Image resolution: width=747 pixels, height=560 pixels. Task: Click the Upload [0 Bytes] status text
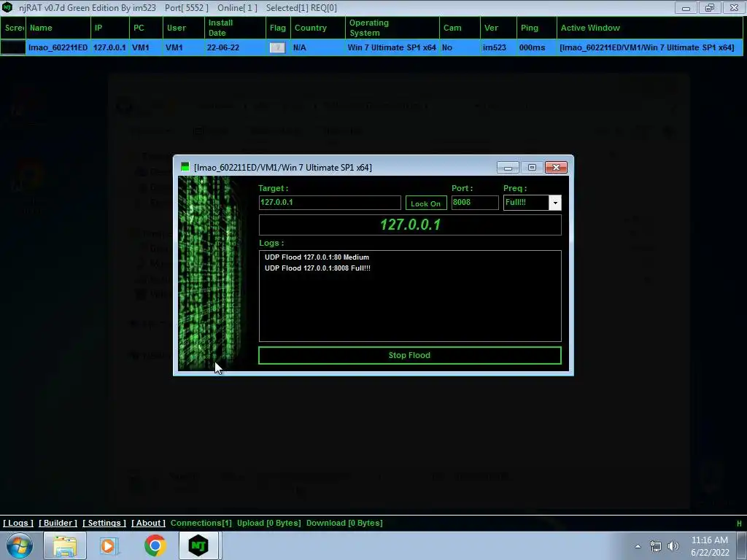pyautogui.click(x=268, y=523)
